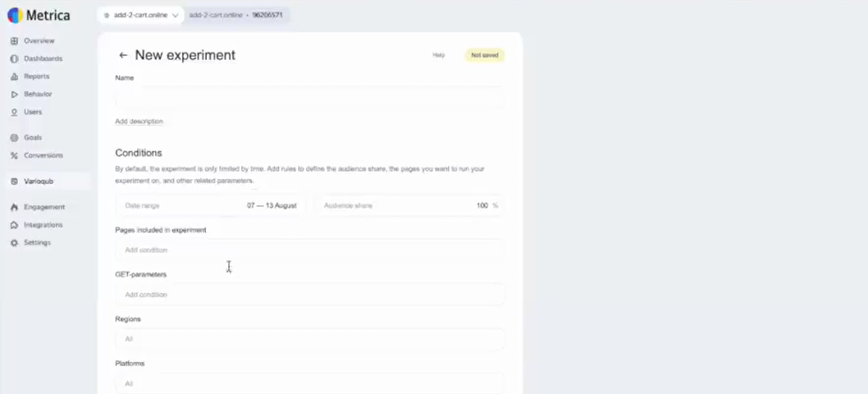Click the Add description link

coord(139,121)
